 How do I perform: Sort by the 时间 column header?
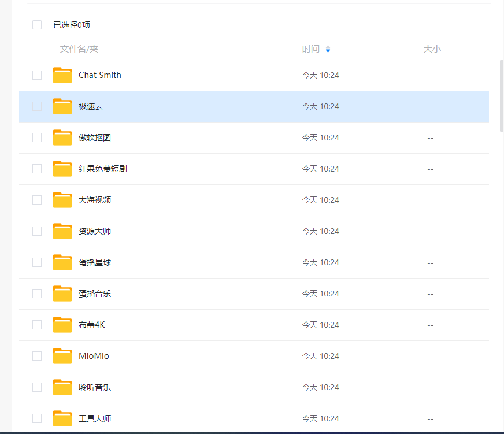click(x=311, y=49)
